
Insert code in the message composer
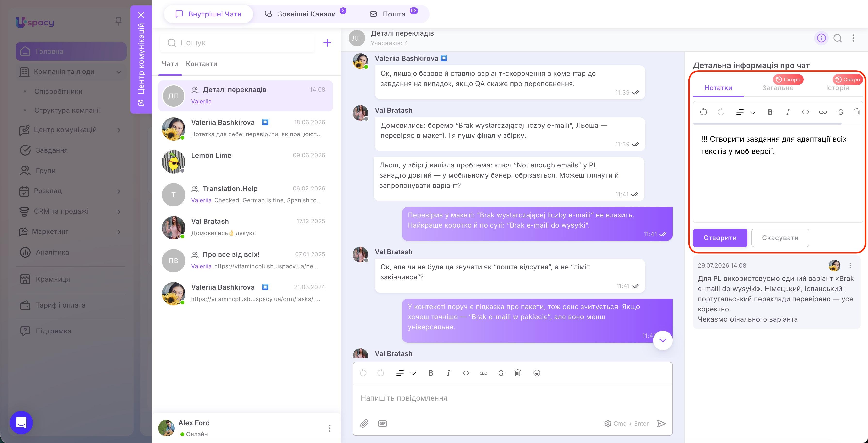[466, 373]
